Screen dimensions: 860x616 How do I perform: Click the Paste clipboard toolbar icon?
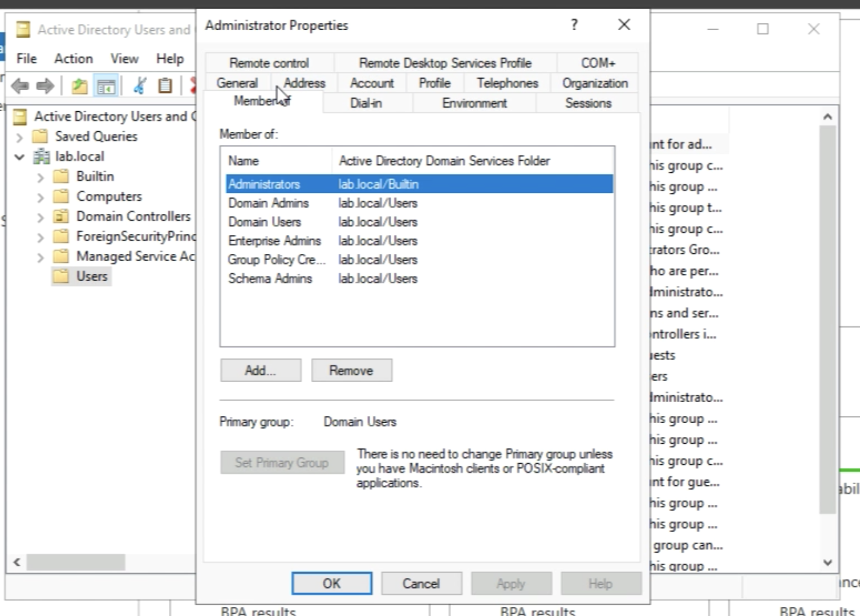tap(165, 86)
